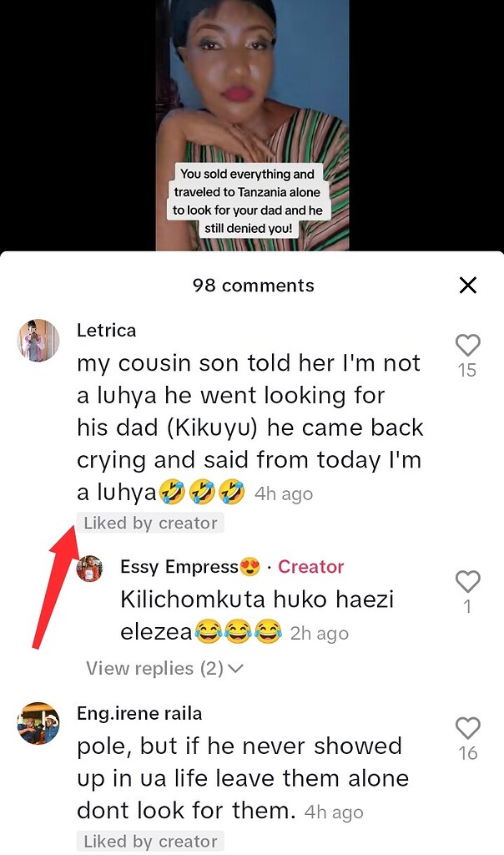The width and height of the screenshot is (504, 855).
Task: Open the Eng.irene raila username
Action: [x=139, y=713]
